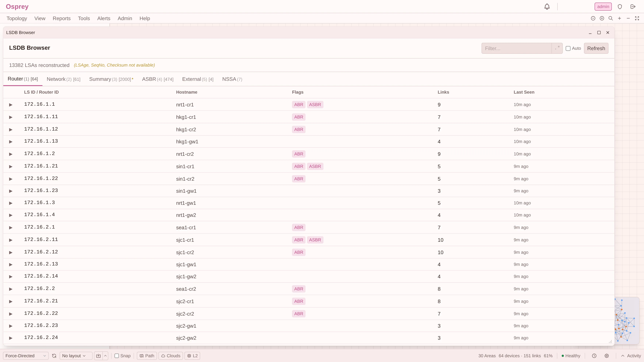Switch to the Summary (3) tab
The width and height of the screenshot is (644, 362).
pos(111,79)
